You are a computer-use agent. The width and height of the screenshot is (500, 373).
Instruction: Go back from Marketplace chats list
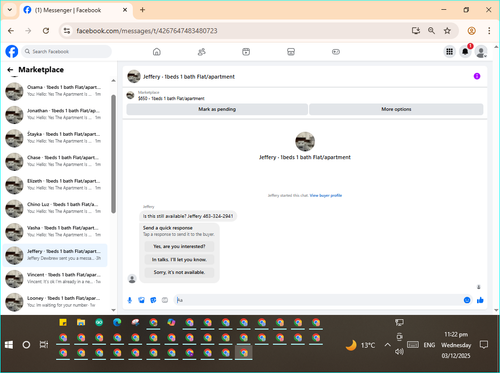click(x=10, y=70)
